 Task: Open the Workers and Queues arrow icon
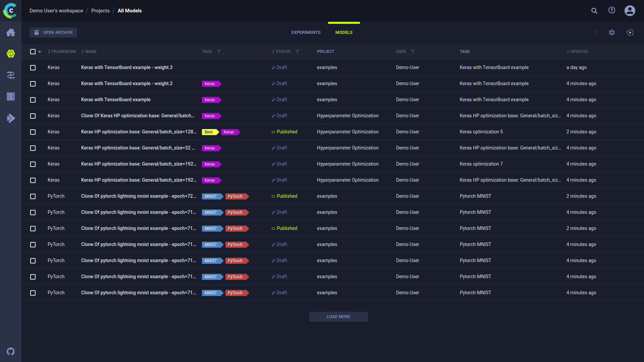point(11,118)
